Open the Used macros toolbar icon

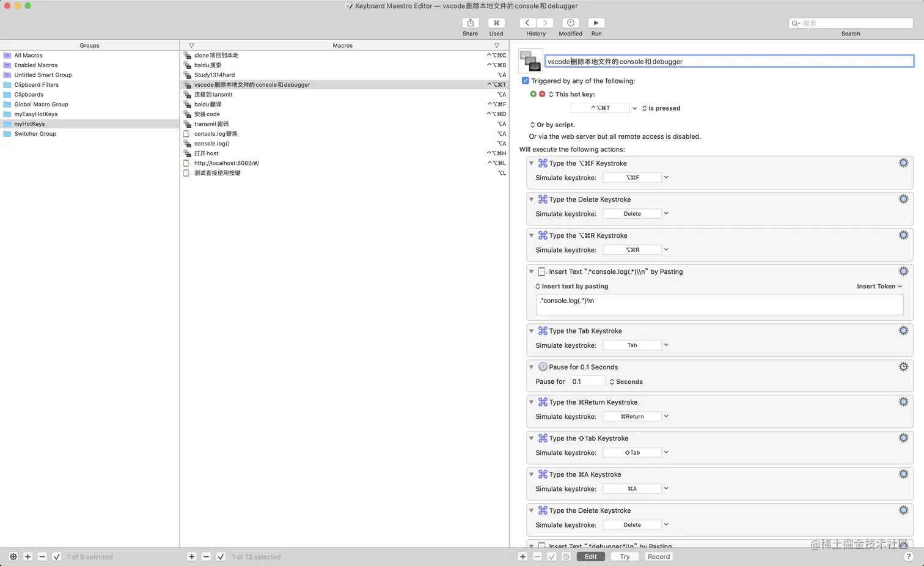coord(496,23)
